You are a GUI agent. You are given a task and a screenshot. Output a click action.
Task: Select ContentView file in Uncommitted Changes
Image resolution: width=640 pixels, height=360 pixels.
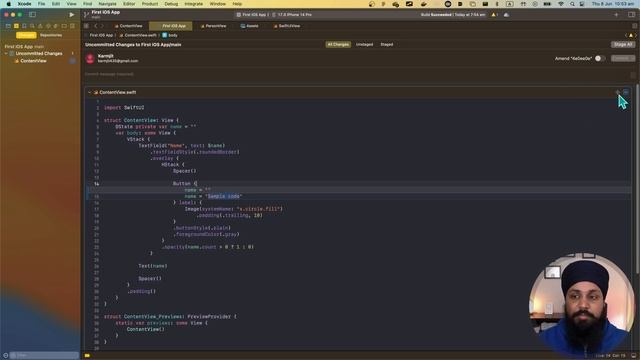pos(33,61)
